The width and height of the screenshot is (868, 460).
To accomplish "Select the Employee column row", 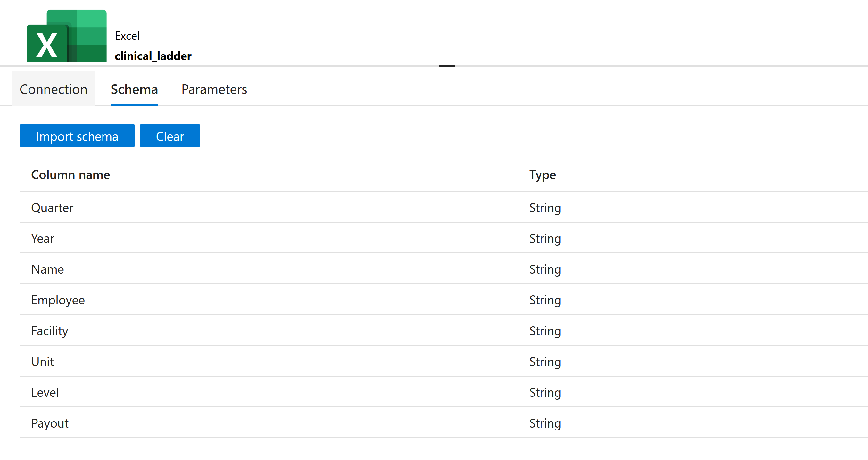I will (443, 300).
